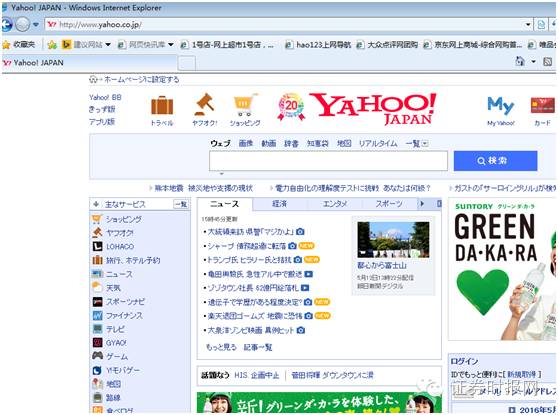Screen dimensions: 558x415
Task: Open LOHACO in the services sidebar
Action: (x=120, y=246)
